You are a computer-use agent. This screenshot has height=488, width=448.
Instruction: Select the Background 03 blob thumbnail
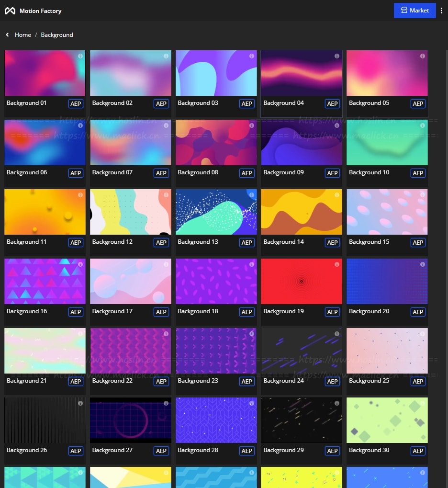click(x=216, y=73)
